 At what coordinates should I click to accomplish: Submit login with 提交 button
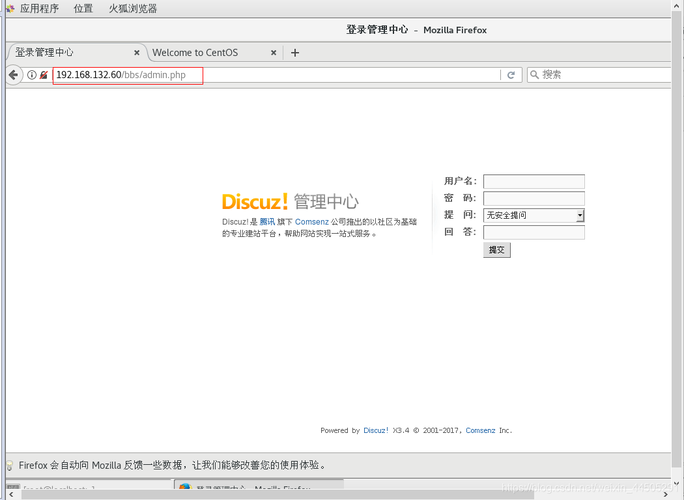[496, 250]
